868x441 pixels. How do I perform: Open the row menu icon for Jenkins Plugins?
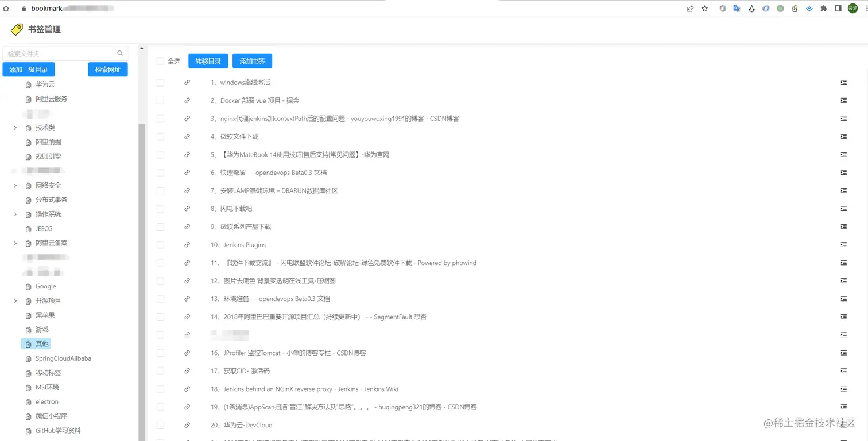[843, 245]
